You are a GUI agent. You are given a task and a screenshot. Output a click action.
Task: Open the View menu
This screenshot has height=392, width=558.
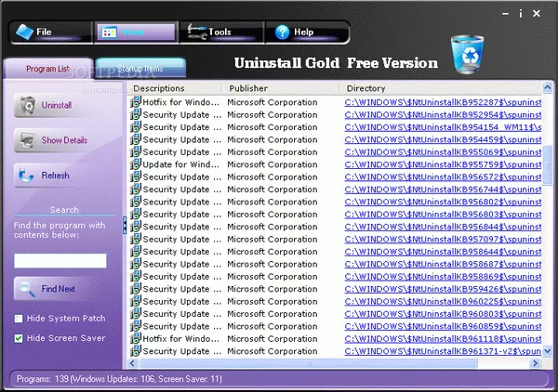136,33
